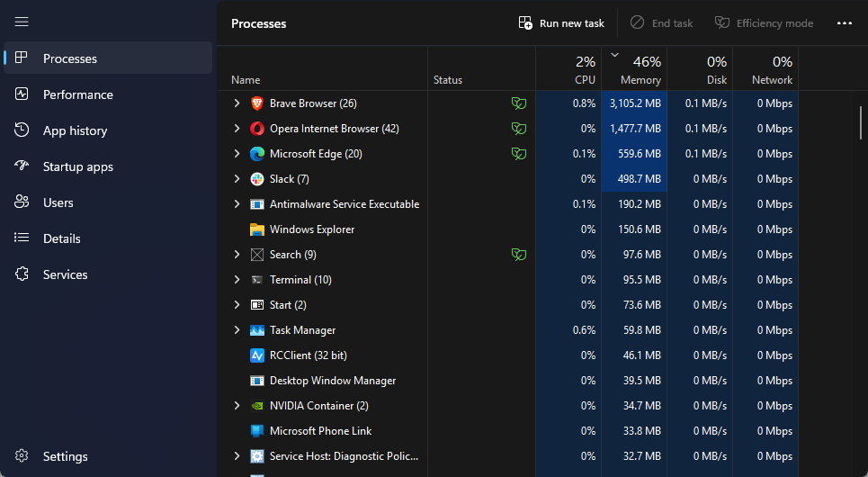
Task: Click the 498.7 MB memory cell
Action: coord(634,179)
